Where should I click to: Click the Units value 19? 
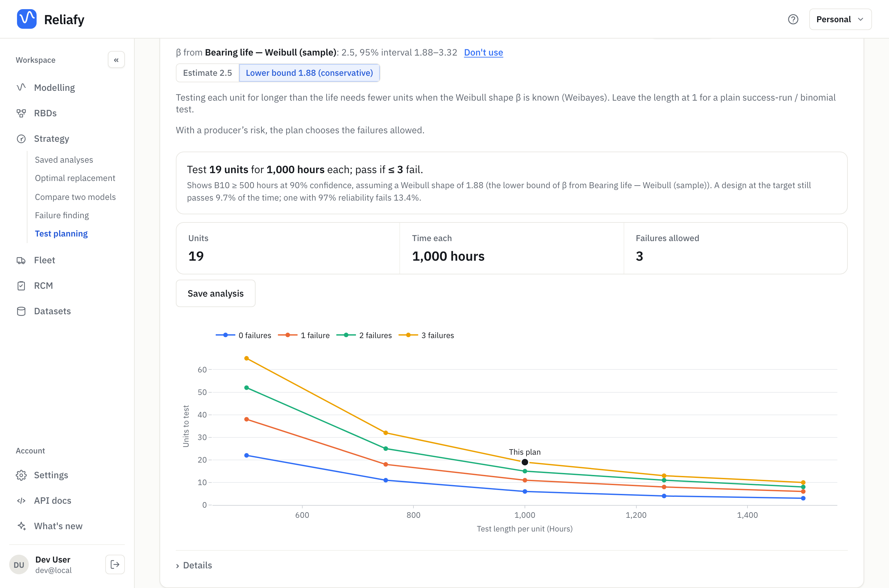click(196, 256)
